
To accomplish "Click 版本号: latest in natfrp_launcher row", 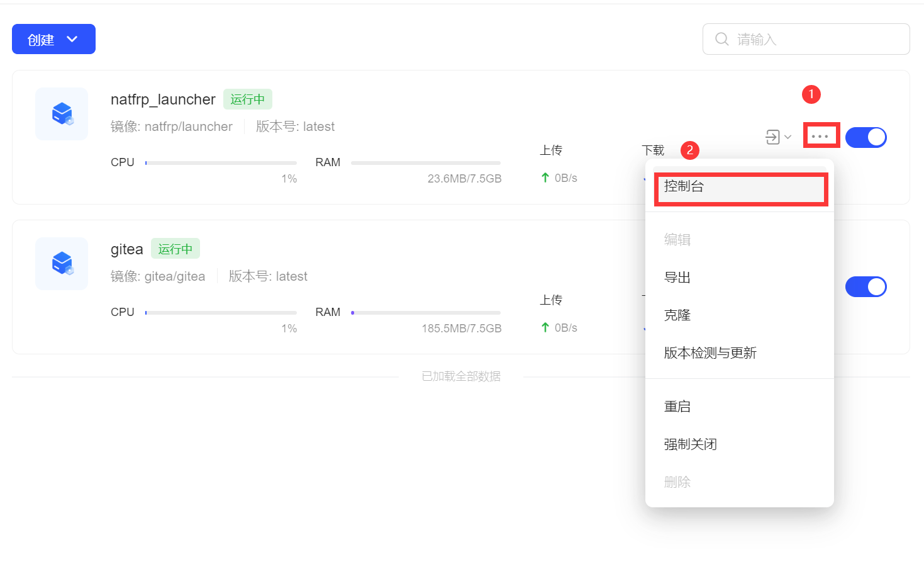I will [295, 127].
